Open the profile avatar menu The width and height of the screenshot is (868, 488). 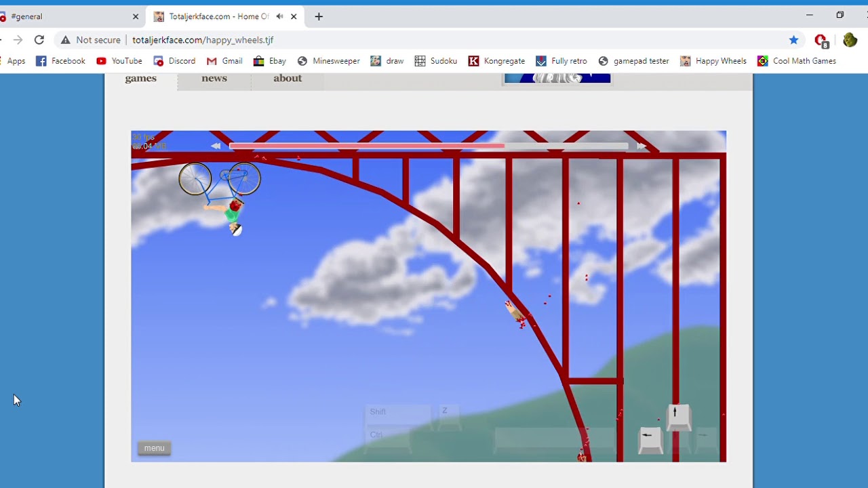coord(850,40)
